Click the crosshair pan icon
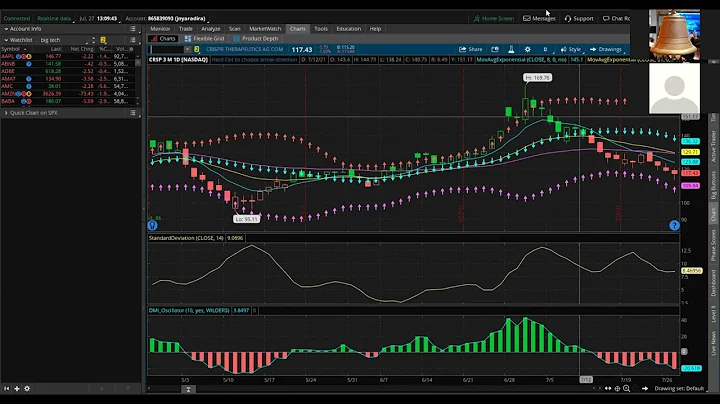This screenshot has height=404, width=720. [x=617, y=388]
